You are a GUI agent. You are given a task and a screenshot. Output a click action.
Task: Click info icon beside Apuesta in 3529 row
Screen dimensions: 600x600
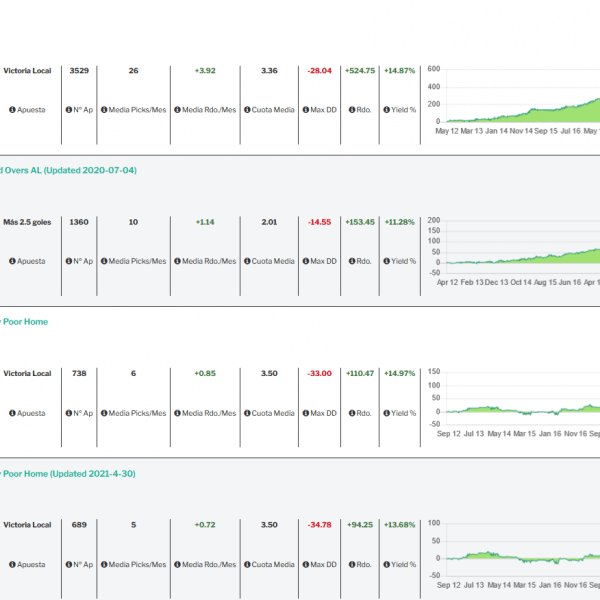pyautogui.click(x=12, y=110)
